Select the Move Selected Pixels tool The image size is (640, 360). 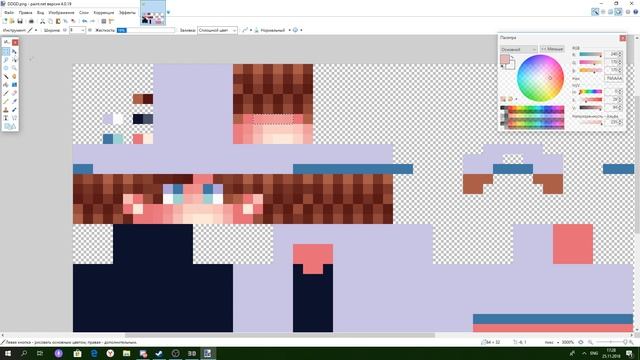coord(14,52)
